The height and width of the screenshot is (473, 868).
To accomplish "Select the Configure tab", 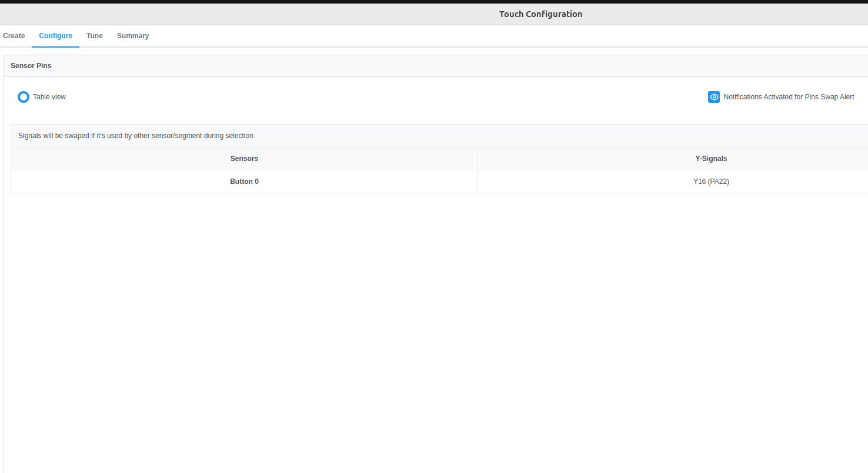I will [56, 36].
